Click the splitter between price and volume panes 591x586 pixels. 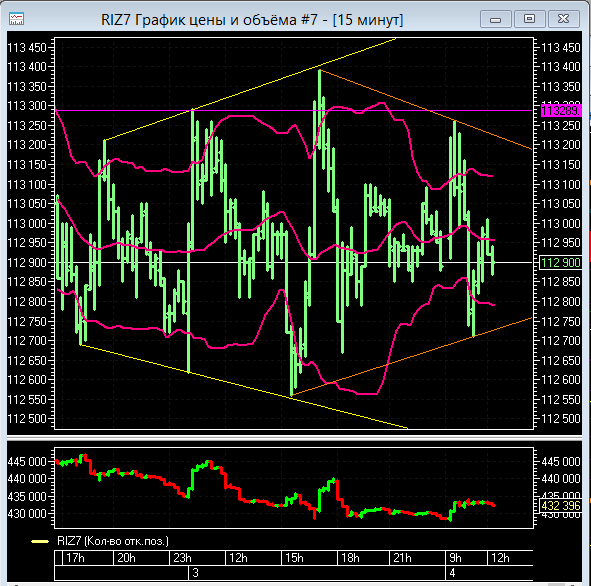294,438
